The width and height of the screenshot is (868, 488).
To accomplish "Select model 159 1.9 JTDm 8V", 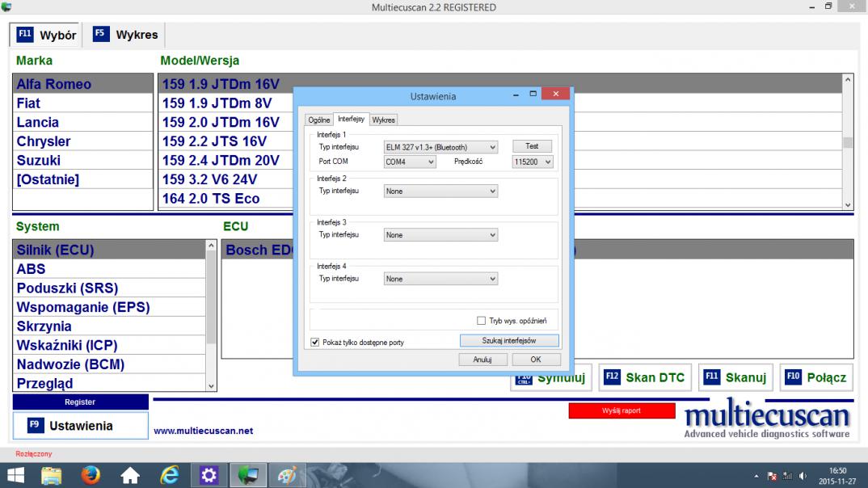I will [225, 103].
